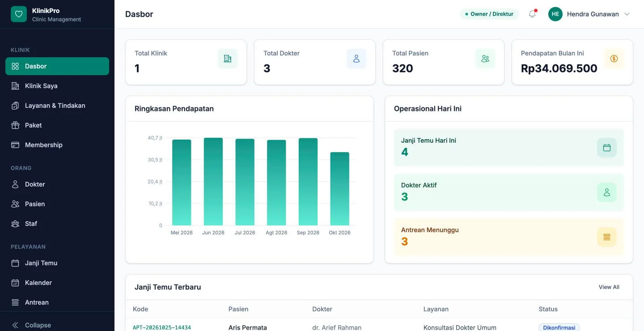644x331 pixels.
Task: Click the Owner / Direktur role badge
Action: (x=489, y=14)
